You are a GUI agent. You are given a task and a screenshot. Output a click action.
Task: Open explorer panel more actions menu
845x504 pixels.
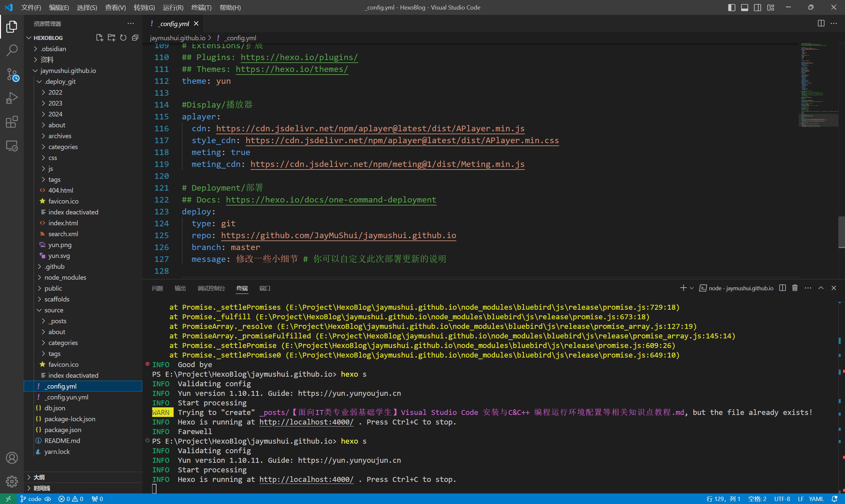click(x=130, y=24)
